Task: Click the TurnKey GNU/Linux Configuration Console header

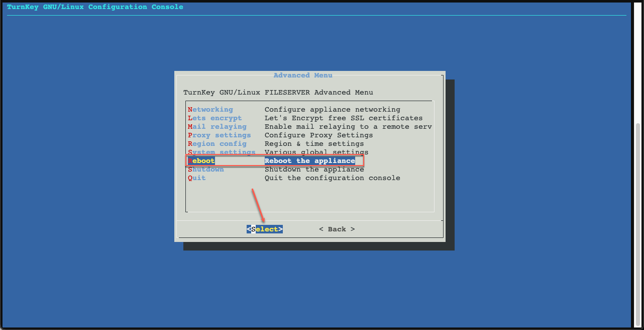Action: tap(95, 7)
